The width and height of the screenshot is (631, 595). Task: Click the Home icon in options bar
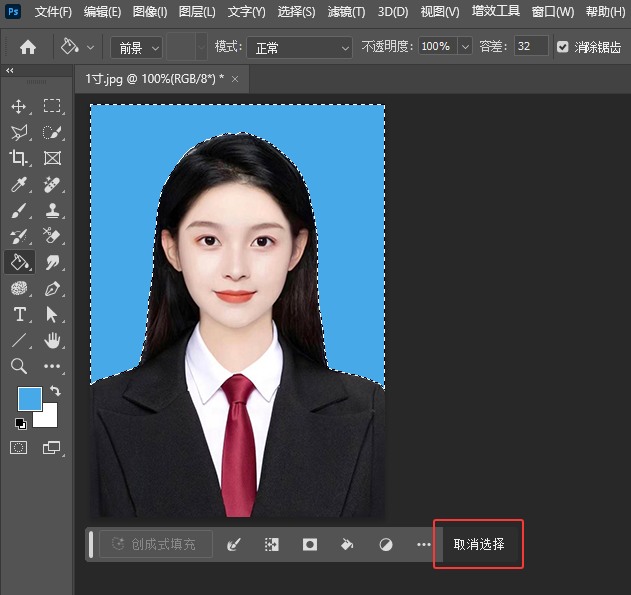[28, 47]
